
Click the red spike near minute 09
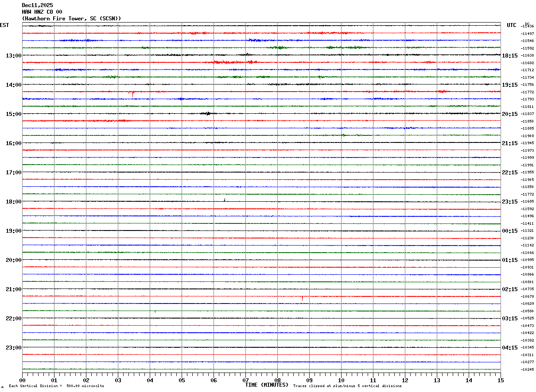pyautogui.click(x=303, y=299)
